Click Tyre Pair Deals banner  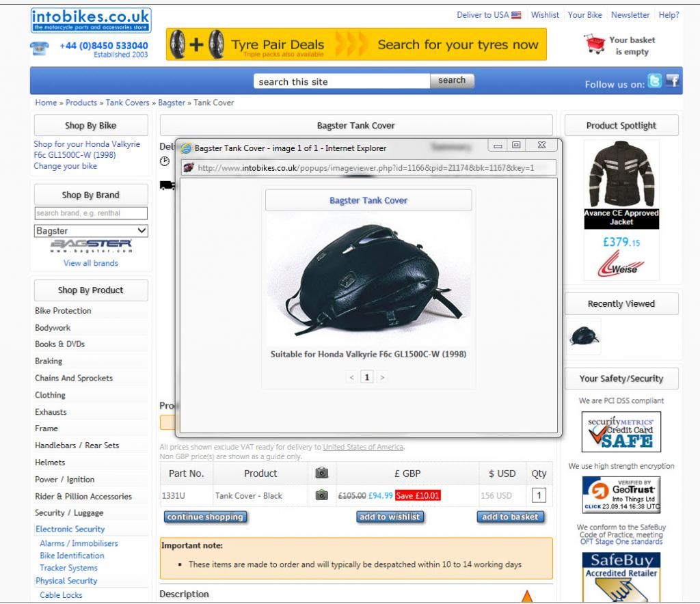tap(356, 44)
